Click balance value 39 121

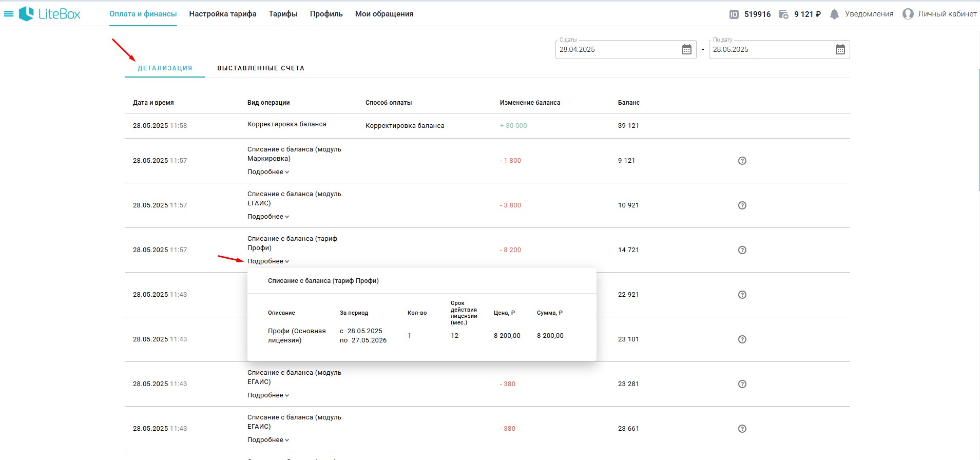pos(628,126)
